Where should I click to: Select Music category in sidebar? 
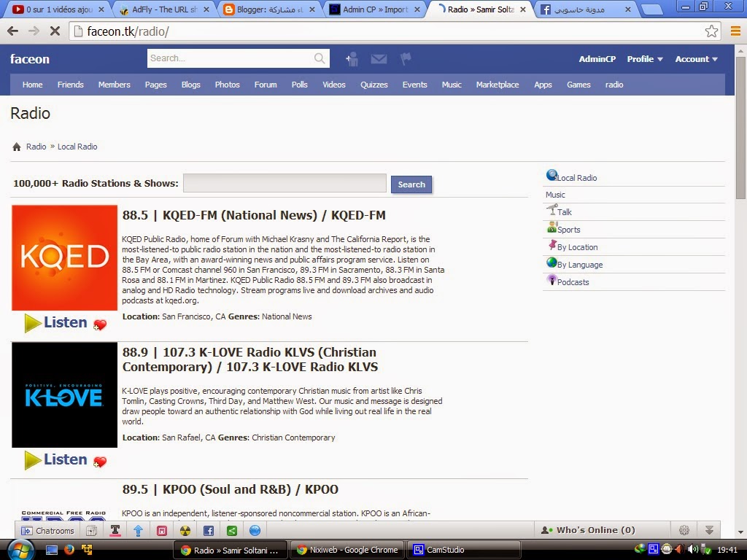pos(555,195)
